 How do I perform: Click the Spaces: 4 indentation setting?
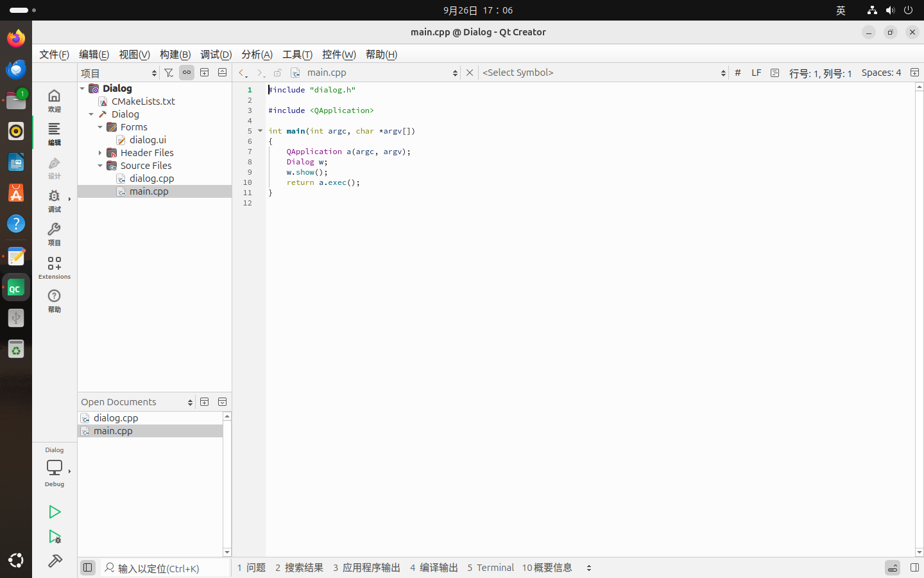881,73
